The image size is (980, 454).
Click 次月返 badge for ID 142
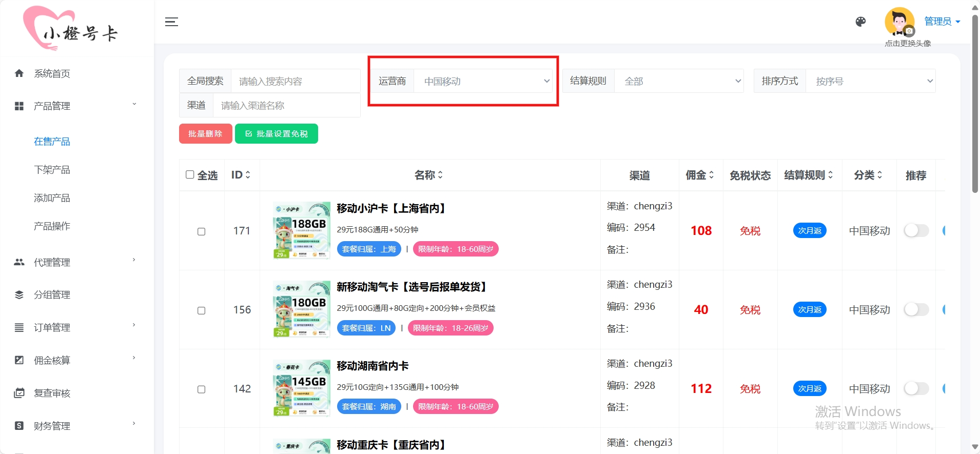pos(810,389)
